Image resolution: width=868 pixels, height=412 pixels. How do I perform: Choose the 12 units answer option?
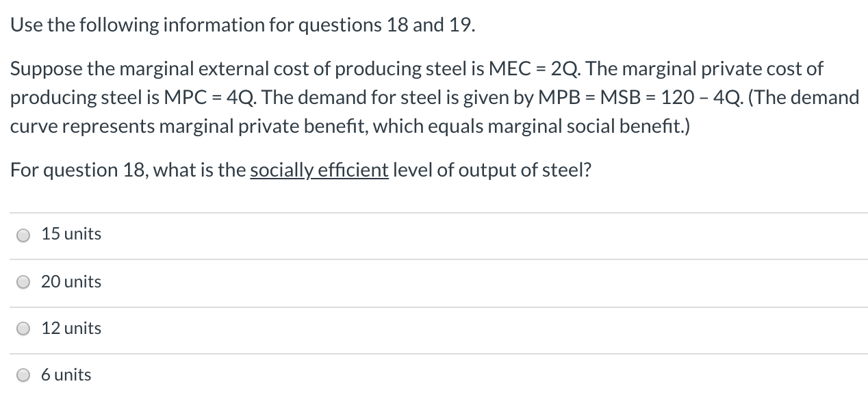(x=71, y=329)
